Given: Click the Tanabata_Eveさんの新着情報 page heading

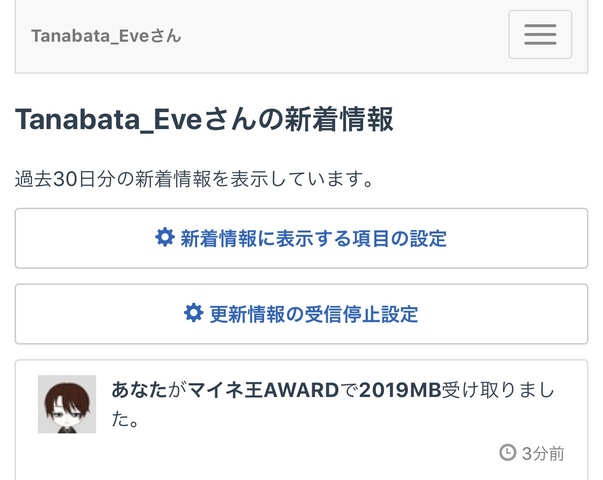Looking at the screenshot, I should coord(204,121).
